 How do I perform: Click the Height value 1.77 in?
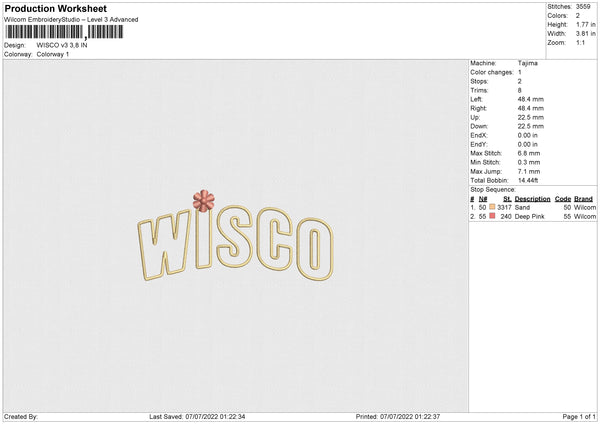click(x=585, y=24)
